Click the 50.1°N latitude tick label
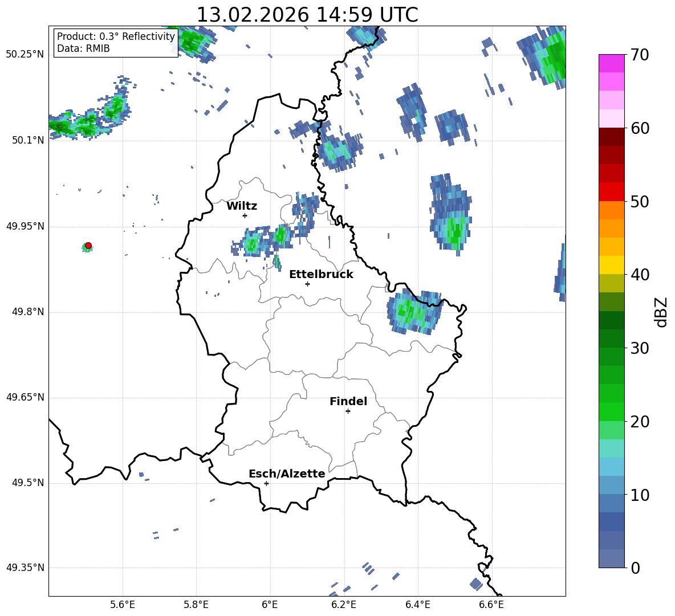The height and width of the screenshot is (616, 675). point(28,140)
